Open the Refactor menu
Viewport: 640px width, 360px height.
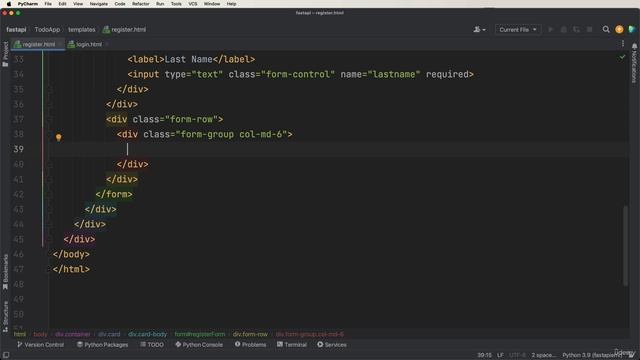point(140,4)
